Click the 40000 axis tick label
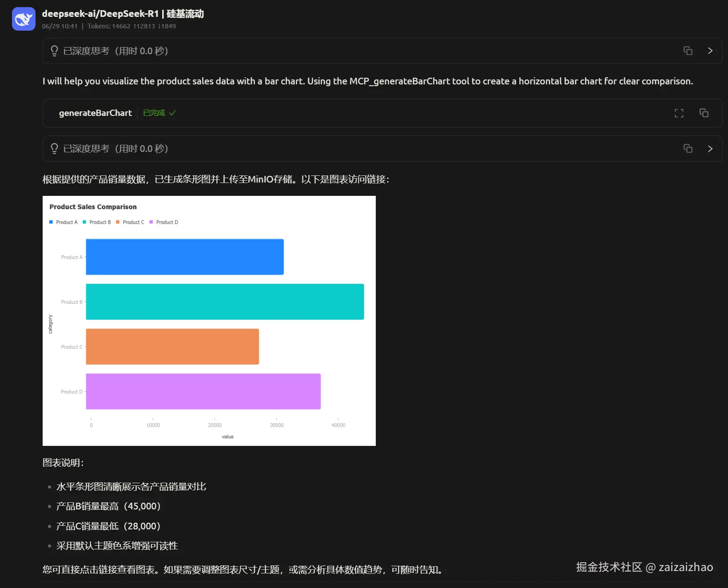This screenshot has width=728, height=588. pyautogui.click(x=338, y=425)
